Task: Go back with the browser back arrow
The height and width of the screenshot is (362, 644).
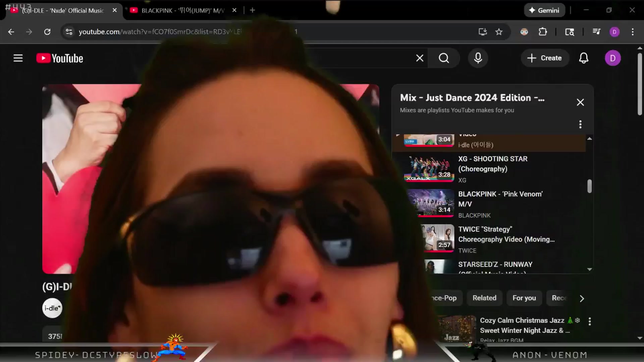Action: click(11, 32)
